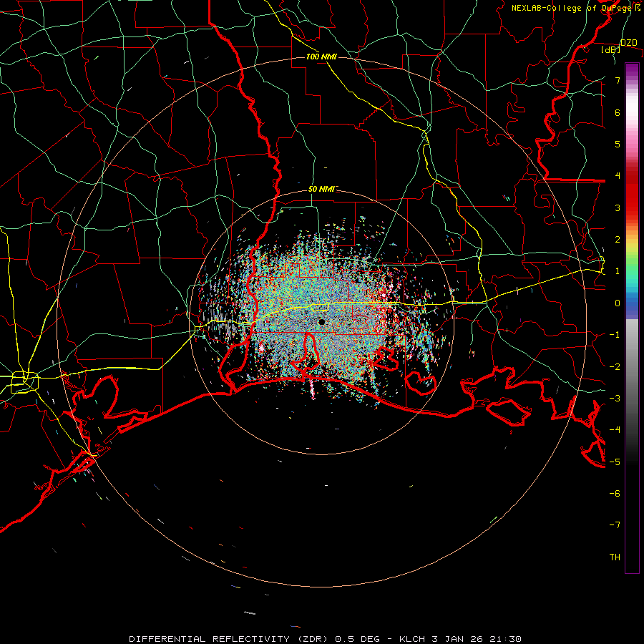
Task: Click the '6' value on the color scale
Action: click(x=618, y=112)
